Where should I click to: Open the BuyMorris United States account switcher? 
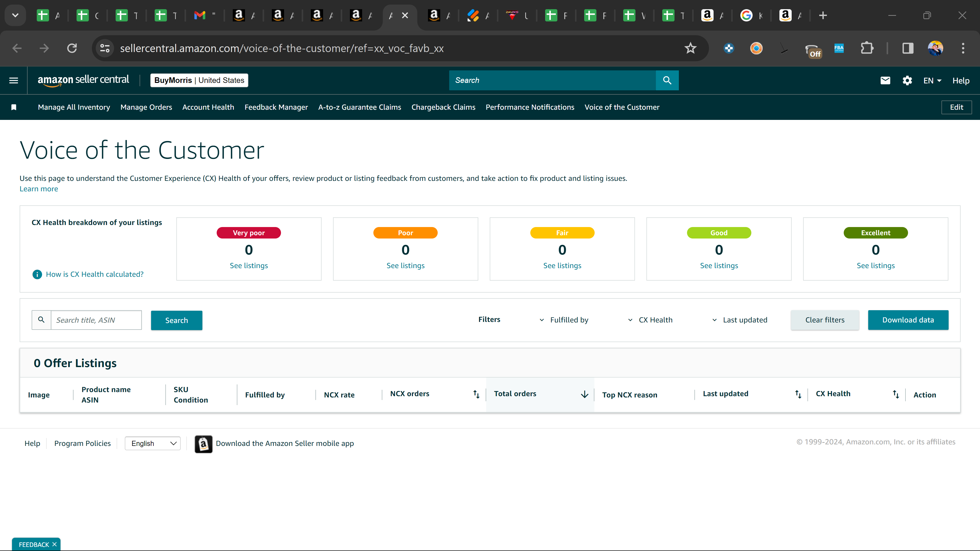(199, 80)
